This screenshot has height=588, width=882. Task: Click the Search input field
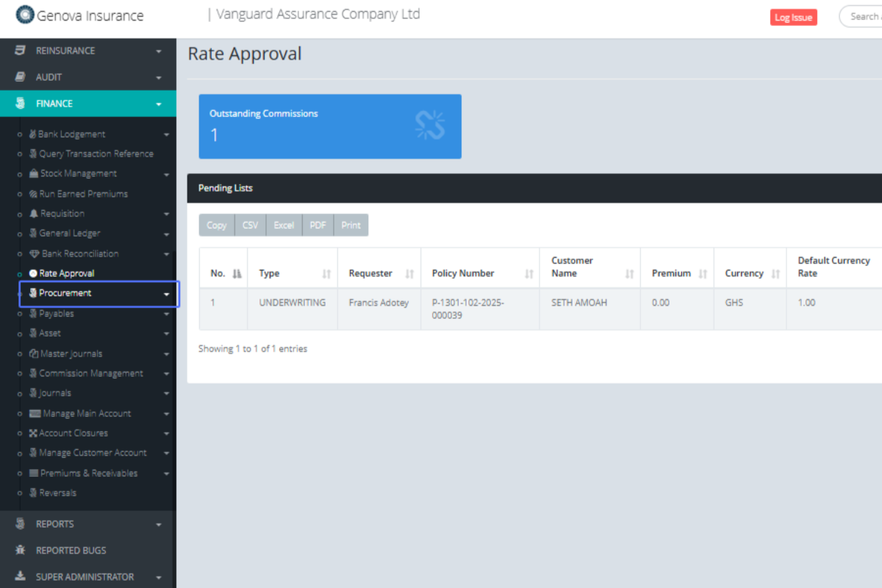click(x=864, y=16)
